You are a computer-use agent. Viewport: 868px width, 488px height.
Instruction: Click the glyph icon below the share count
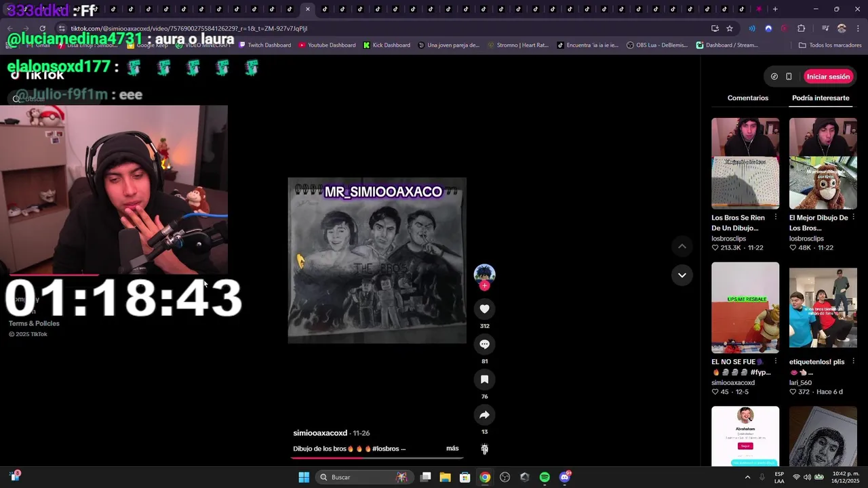coord(484,449)
